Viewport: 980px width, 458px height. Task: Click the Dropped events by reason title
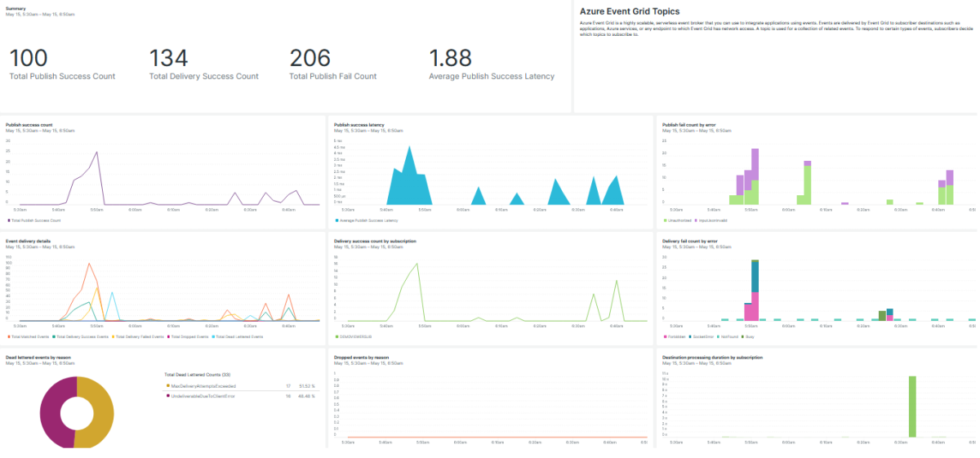point(363,357)
